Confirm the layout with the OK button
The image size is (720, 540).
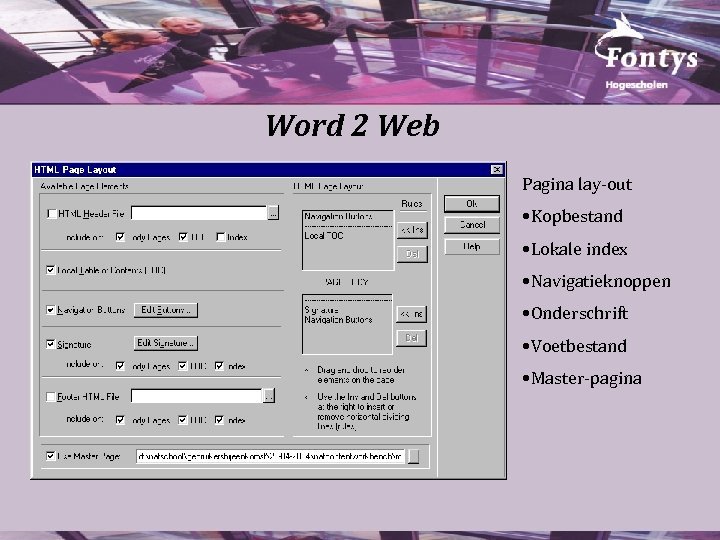coord(472,204)
